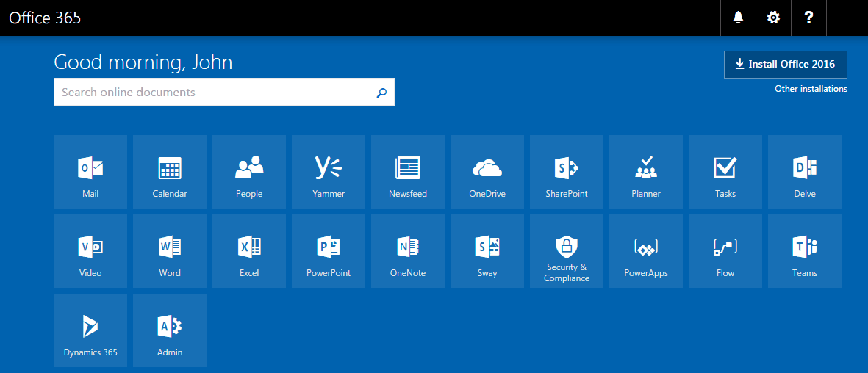Launch Yammer from the app grid

click(329, 172)
